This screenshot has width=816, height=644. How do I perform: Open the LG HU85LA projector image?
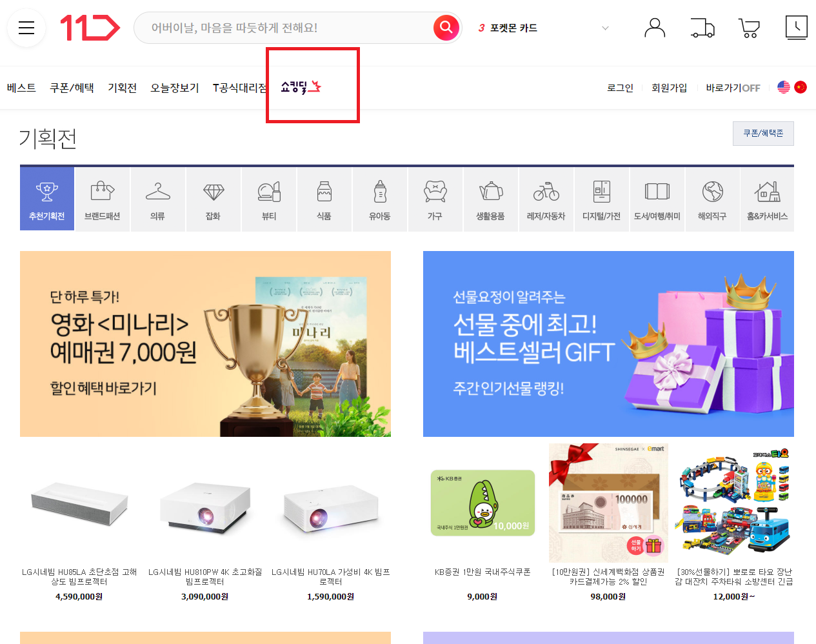tap(79, 503)
